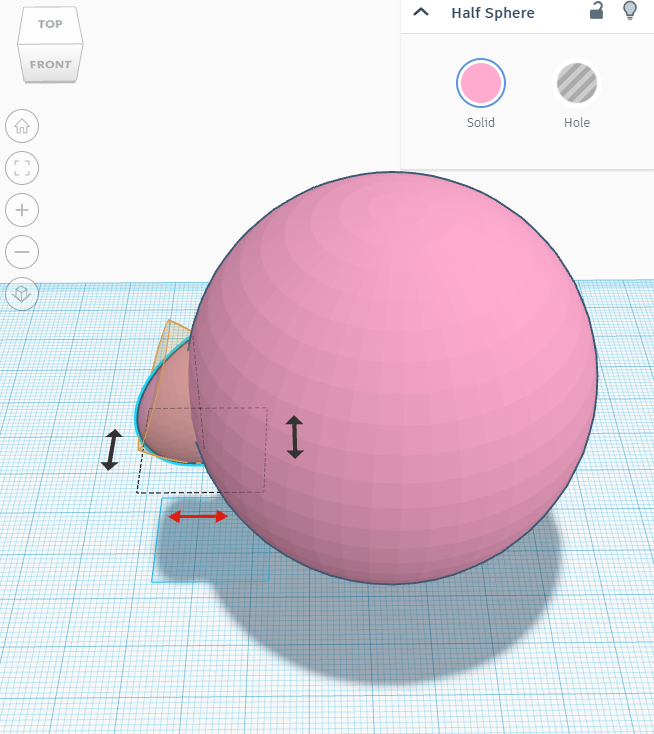
Task: Click the Home view button
Action: pos(22,126)
